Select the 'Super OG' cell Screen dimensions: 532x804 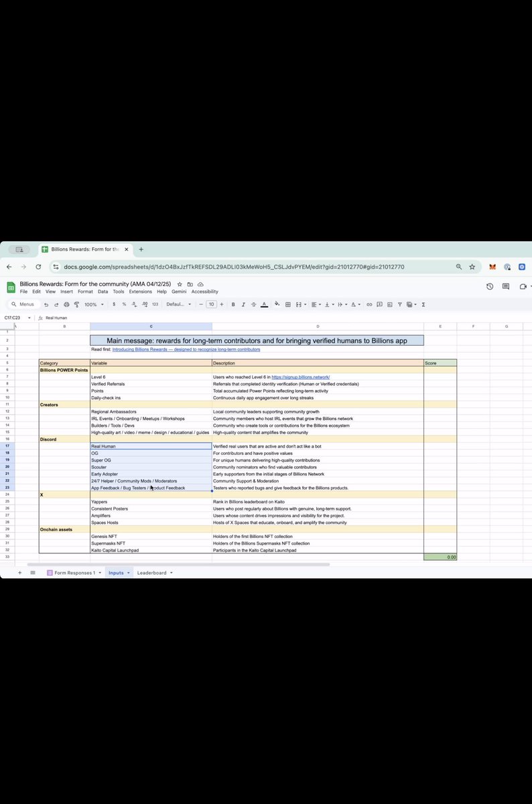pyautogui.click(x=151, y=460)
